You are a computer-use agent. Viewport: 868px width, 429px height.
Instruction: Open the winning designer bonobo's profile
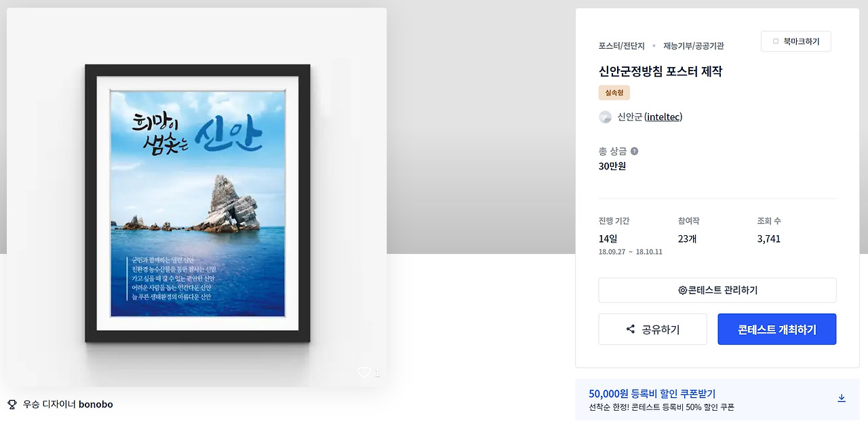coord(96,405)
